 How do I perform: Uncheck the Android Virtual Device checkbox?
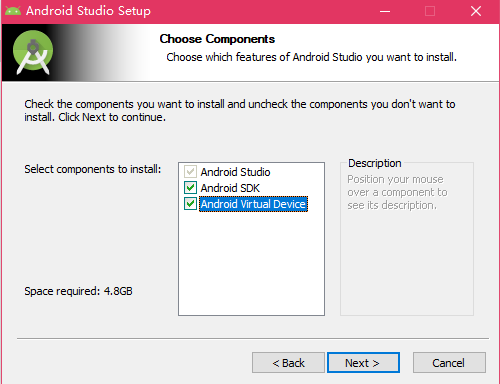pyautogui.click(x=190, y=204)
